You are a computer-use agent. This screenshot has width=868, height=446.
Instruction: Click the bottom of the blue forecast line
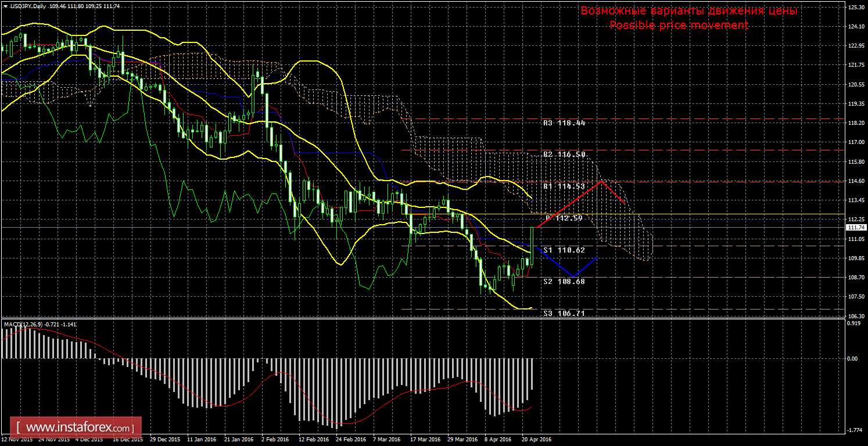point(573,276)
